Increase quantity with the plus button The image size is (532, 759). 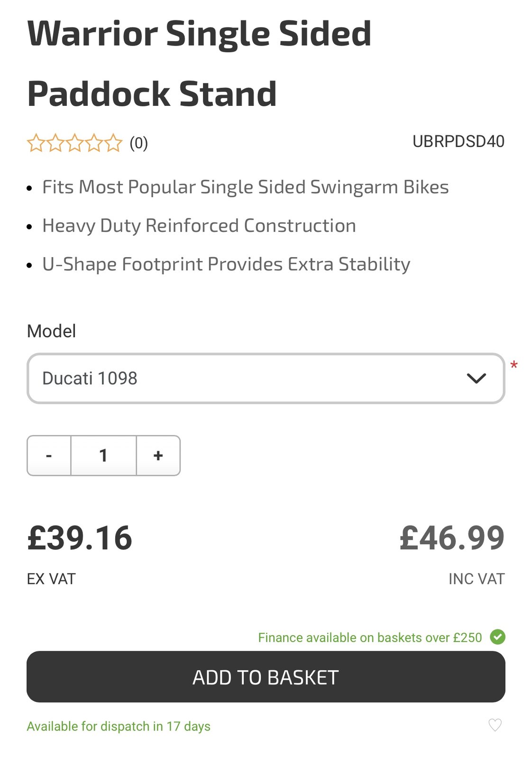tap(158, 455)
